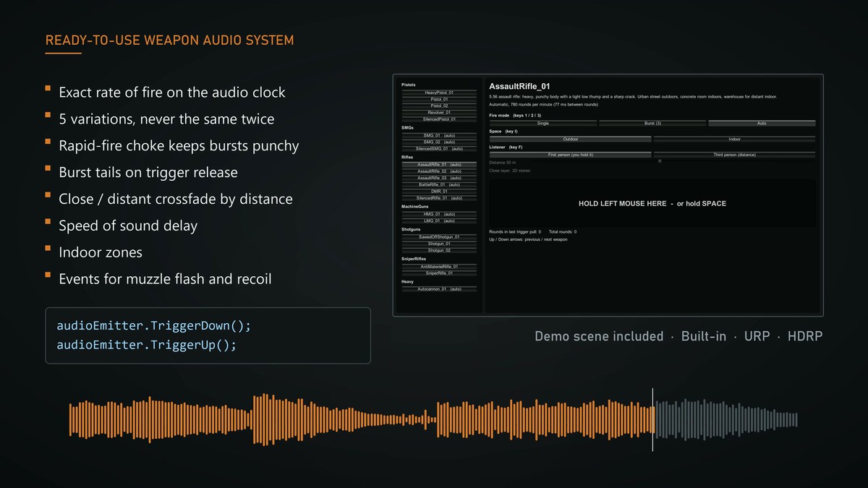This screenshot has height=488, width=868.
Task: Set Space to Outdoor
Action: click(x=571, y=139)
